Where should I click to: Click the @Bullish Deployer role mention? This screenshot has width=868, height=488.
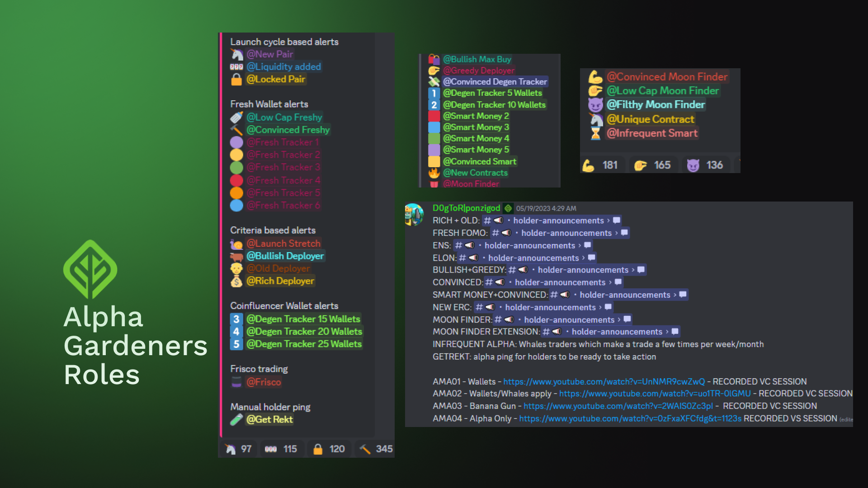(285, 256)
